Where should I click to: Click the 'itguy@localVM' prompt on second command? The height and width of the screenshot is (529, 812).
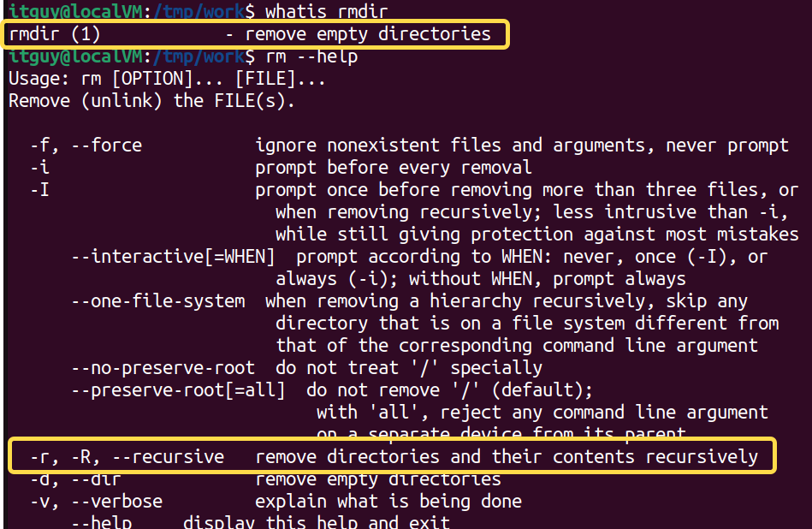(x=75, y=56)
